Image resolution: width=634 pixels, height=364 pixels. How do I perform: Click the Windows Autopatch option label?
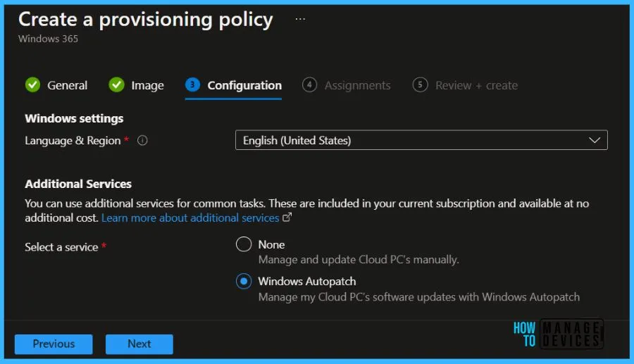tap(307, 281)
